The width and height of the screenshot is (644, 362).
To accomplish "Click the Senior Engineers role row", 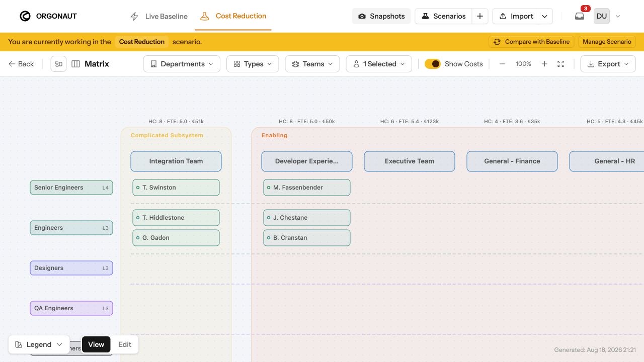I will click(x=71, y=188).
